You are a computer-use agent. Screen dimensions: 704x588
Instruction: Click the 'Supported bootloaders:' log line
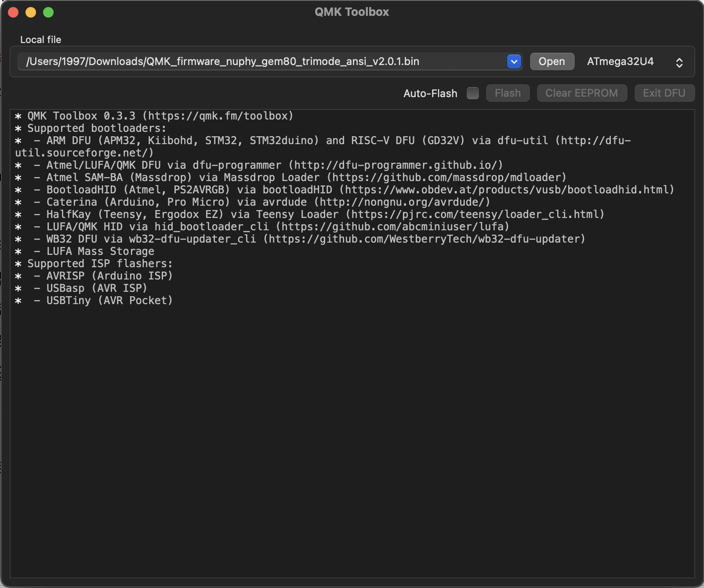[x=91, y=128]
